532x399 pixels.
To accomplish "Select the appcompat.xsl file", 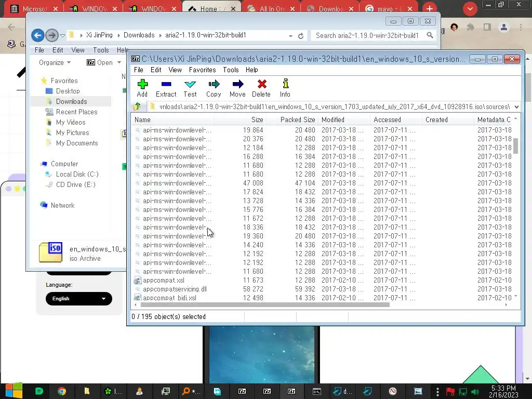I will pos(164,280).
